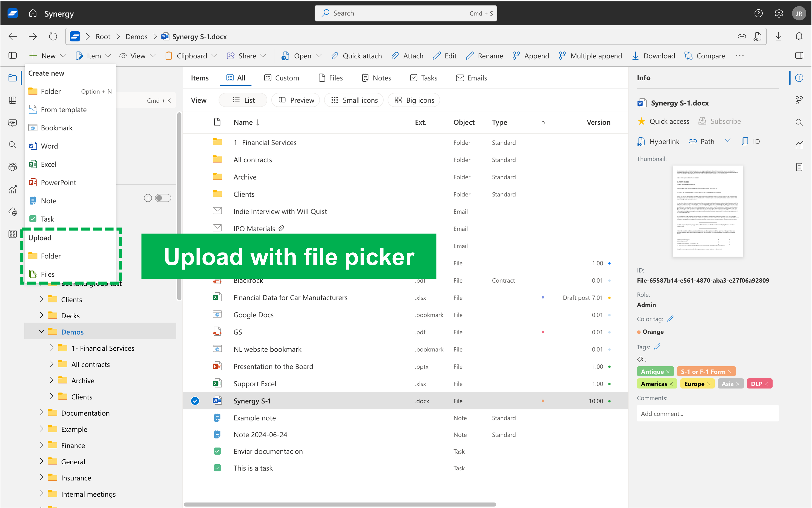Click the Search field

406,13
